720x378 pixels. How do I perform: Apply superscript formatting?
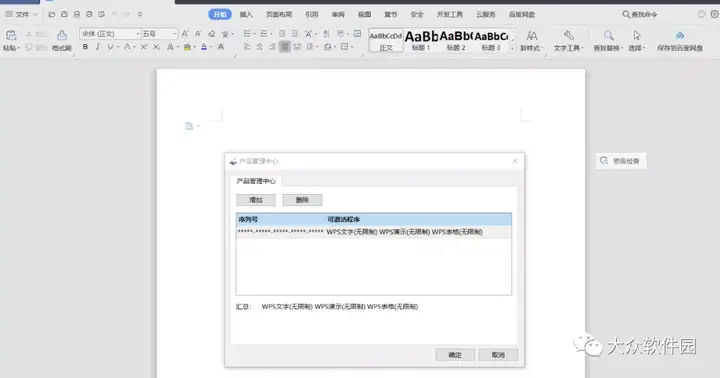tap(144, 47)
